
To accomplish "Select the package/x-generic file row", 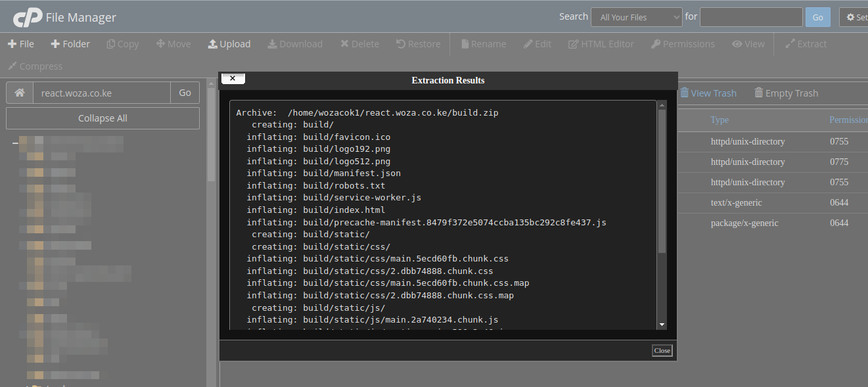I will [773, 223].
